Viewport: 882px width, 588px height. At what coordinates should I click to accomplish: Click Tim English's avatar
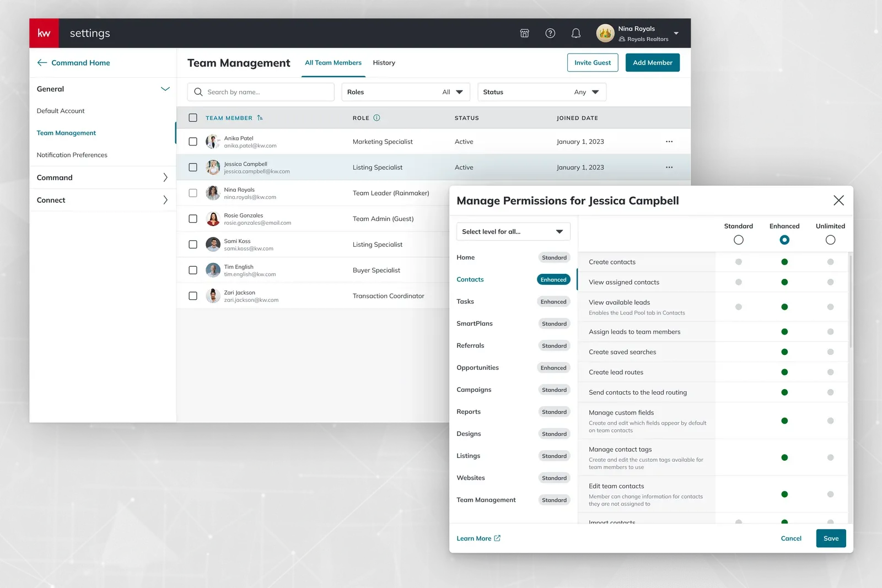click(213, 270)
